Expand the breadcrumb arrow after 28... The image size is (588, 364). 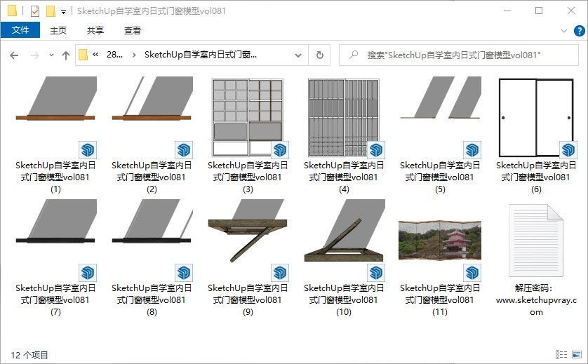click(x=134, y=55)
